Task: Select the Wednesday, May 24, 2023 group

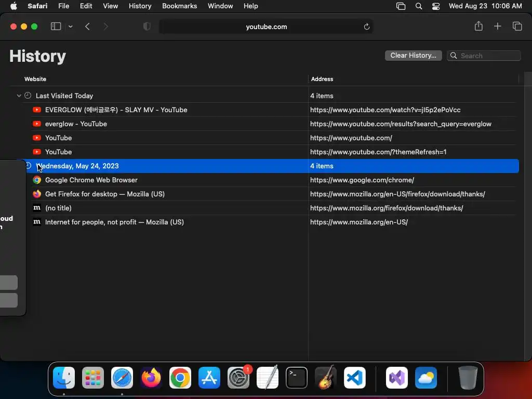Action: [268, 166]
